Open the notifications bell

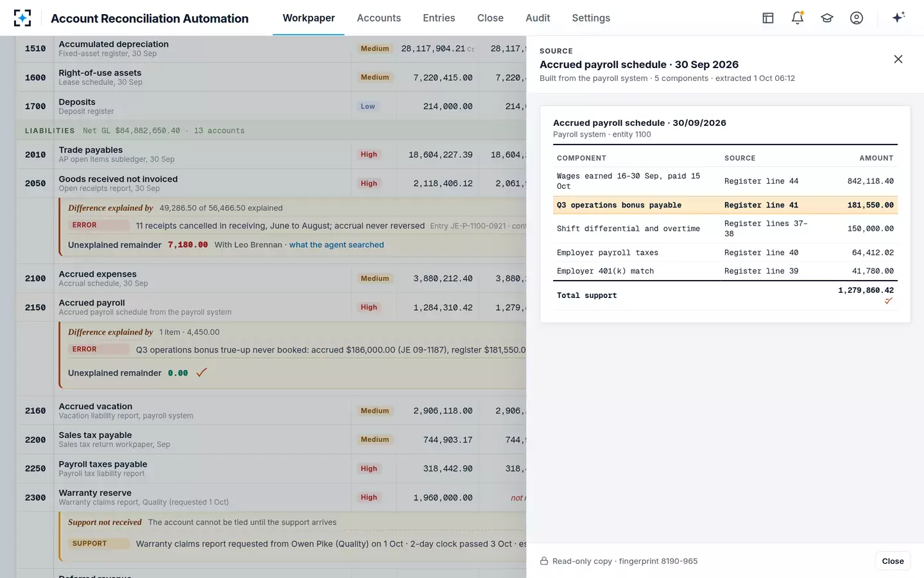(798, 18)
